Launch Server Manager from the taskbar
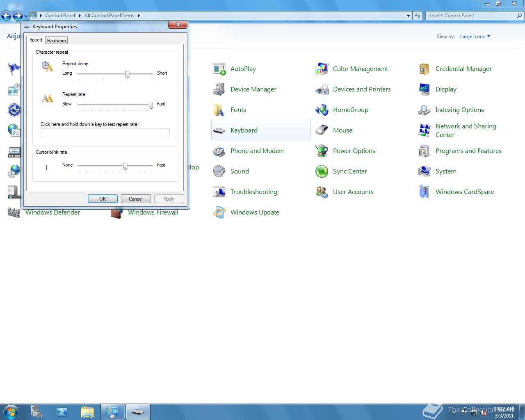Screen dimensions: 525x420 click(37, 412)
